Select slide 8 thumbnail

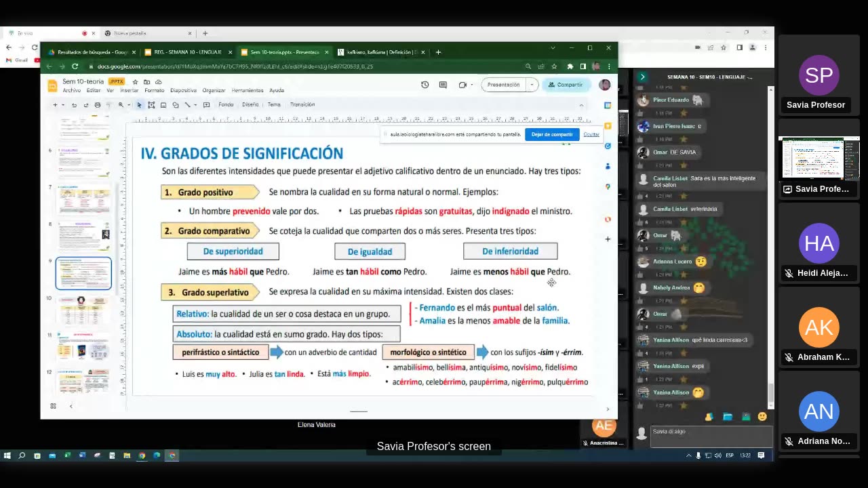coord(84,236)
